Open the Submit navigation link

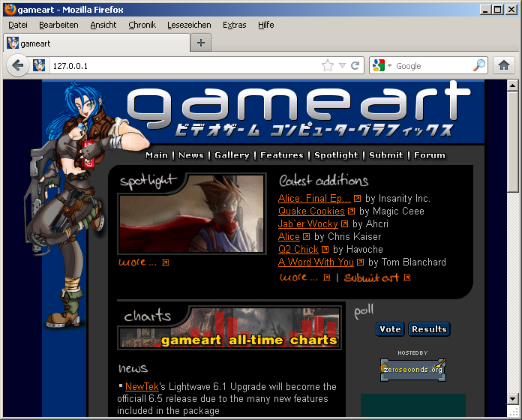pyautogui.click(x=385, y=155)
